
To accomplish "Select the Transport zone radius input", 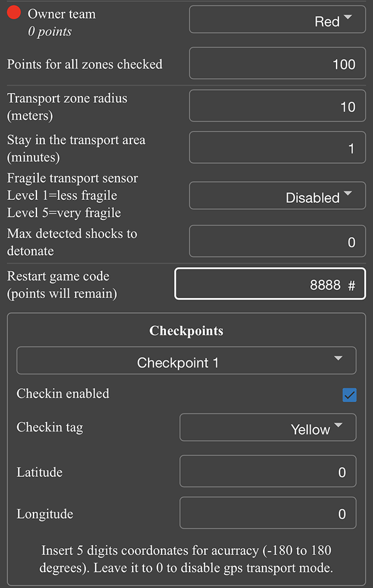I will [x=277, y=107].
